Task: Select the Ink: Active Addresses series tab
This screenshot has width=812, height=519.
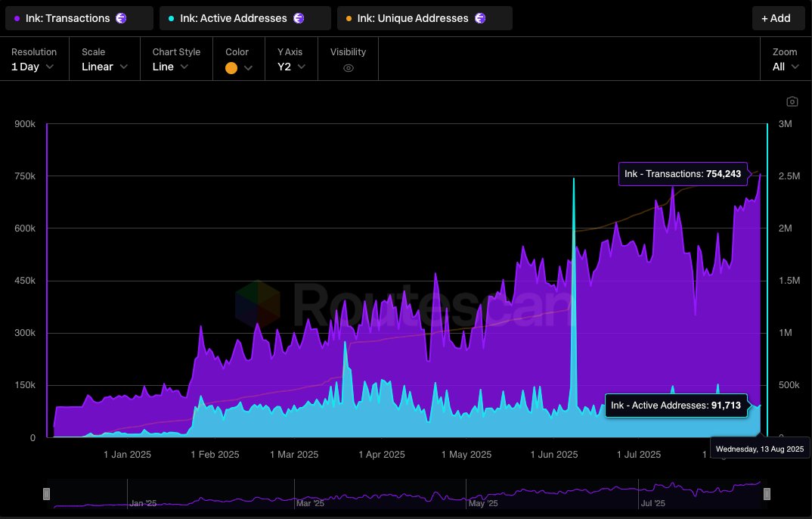Action: point(245,18)
